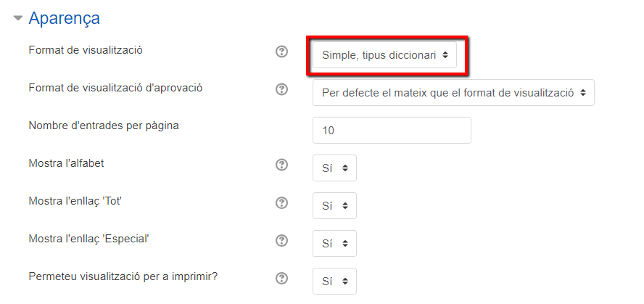Screen dimensions: 644x304
Task: Show help for Mostra l'alfabet
Action: 281,165
